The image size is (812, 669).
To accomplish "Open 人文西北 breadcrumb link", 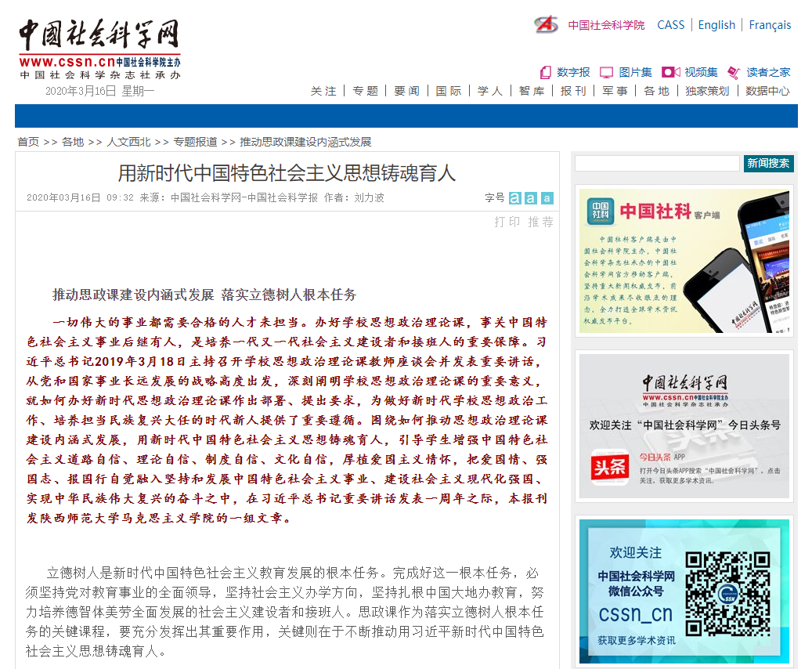I will pyautogui.click(x=129, y=142).
